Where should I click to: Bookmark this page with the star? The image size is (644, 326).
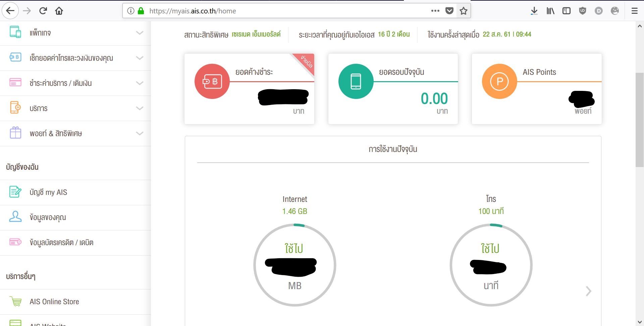464,11
